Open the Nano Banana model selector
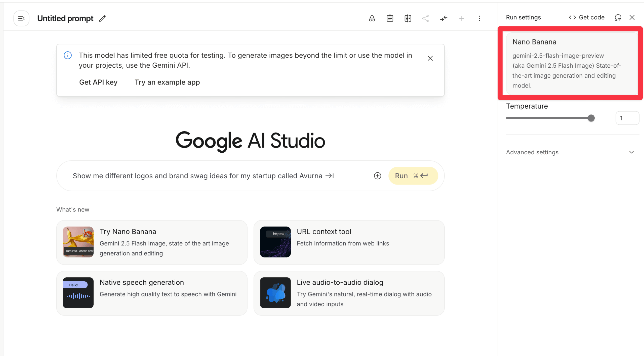 571,63
